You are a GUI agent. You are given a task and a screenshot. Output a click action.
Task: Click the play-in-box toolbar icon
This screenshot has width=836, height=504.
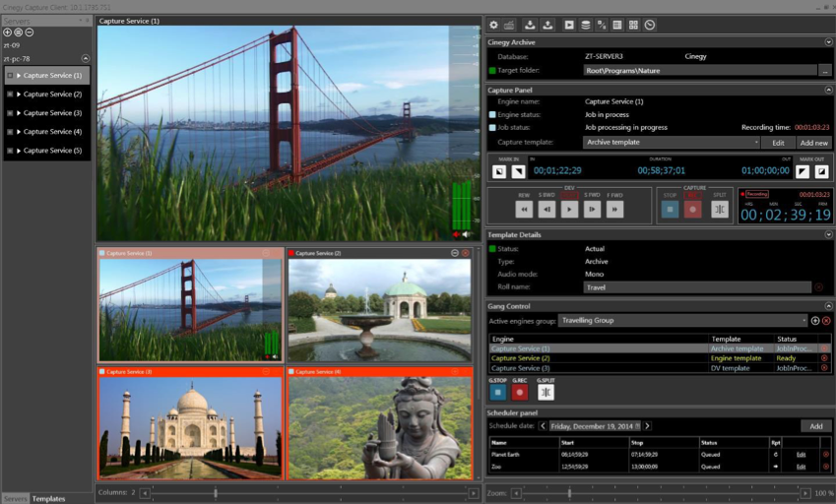tap(569, 25)
